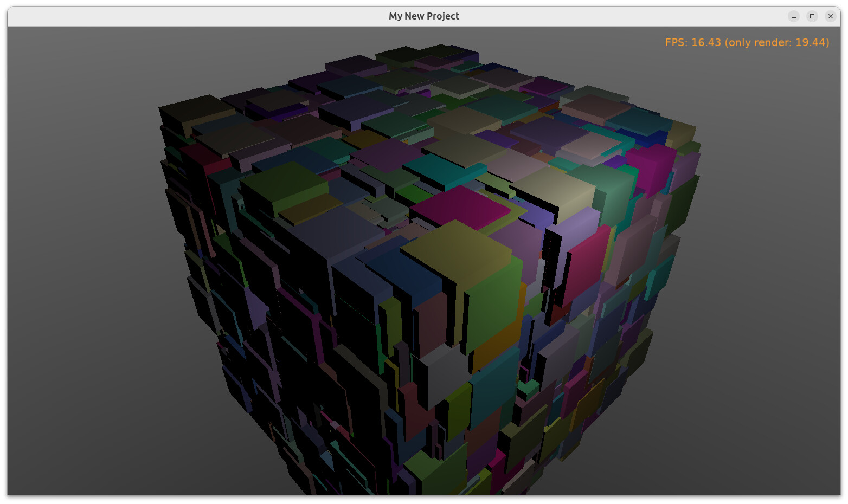Screen dimensions: 848x504
Task: Maximize the My New Project window
Action: click(812, 16)
